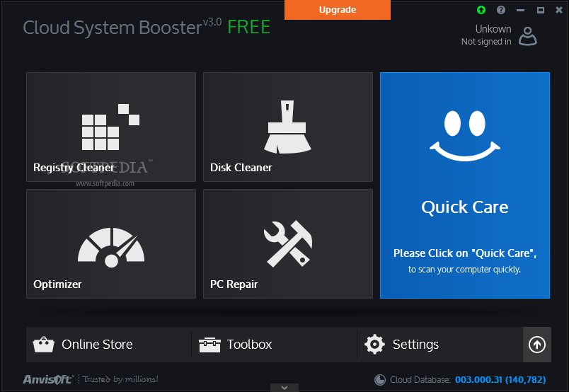Click the Anvisoft logo
Image resolution: width=569 pixels, height=392 pixels.
coord(48,379)
